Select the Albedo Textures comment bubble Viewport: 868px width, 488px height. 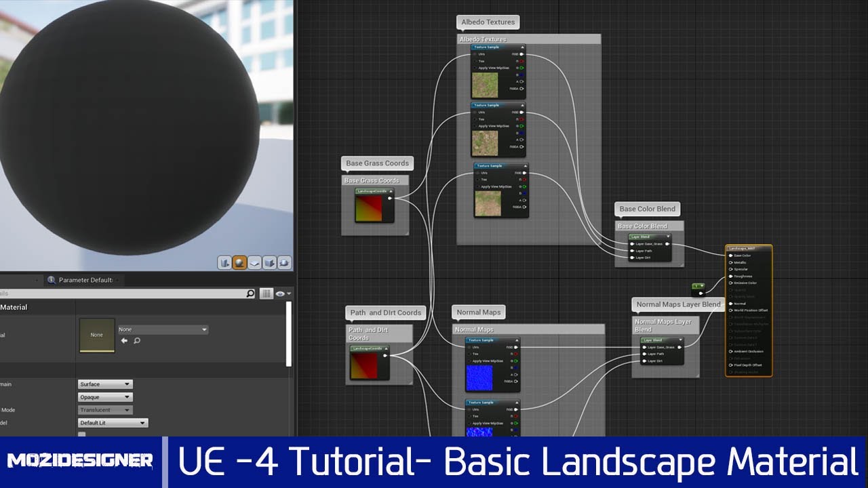click(x=488, y=22)
